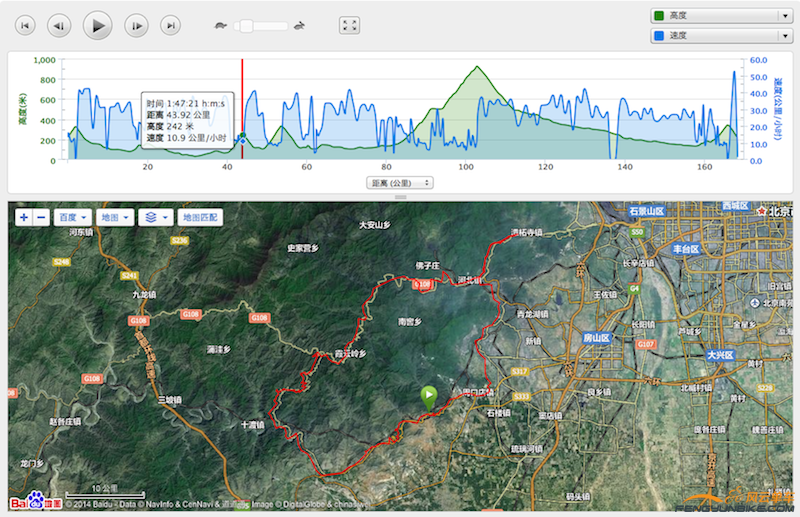This screenshot has width=800, height=517.
Task: Jump to end of track playback
Action: (x=170, y=26)
